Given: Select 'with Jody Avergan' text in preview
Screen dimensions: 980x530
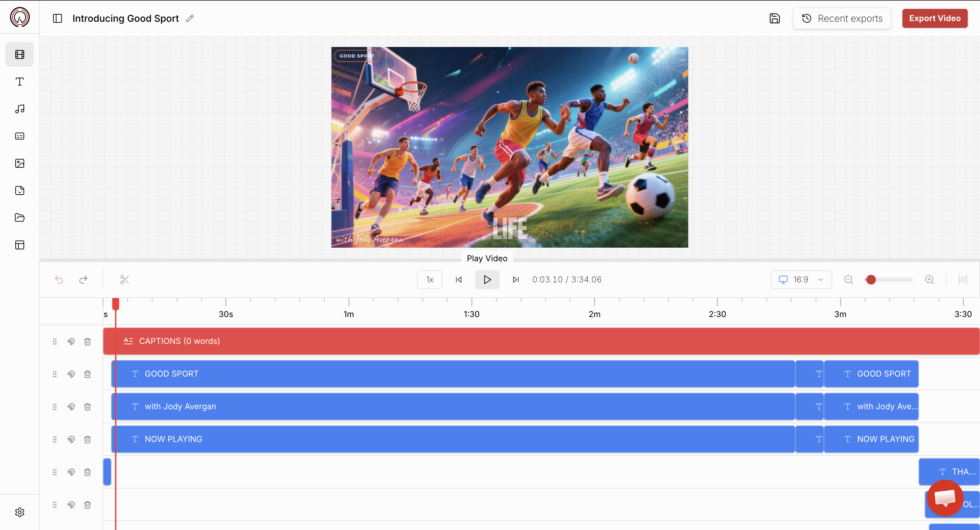Looking at the screenshot, I should (x=370, y=239).
